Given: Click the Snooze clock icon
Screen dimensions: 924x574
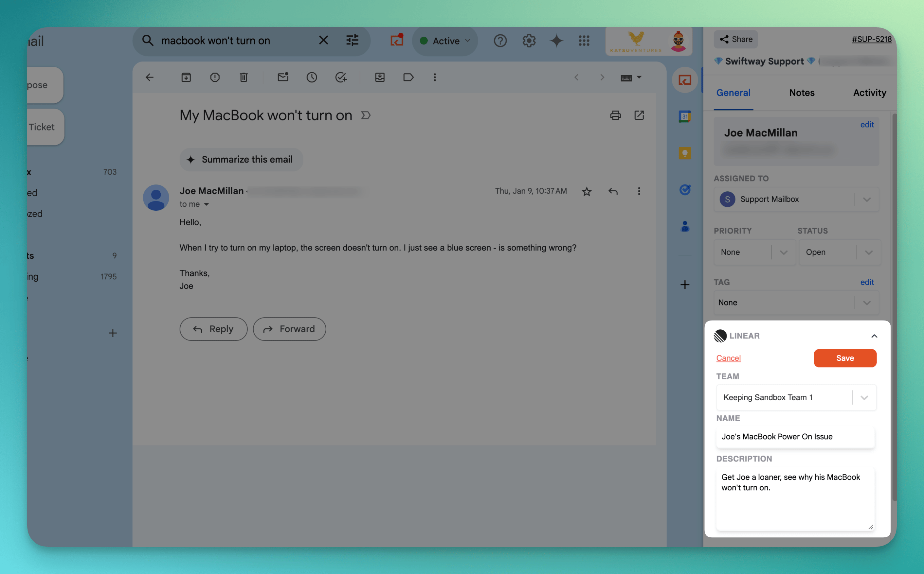Looking at the screenshot, I should [312, 78].
